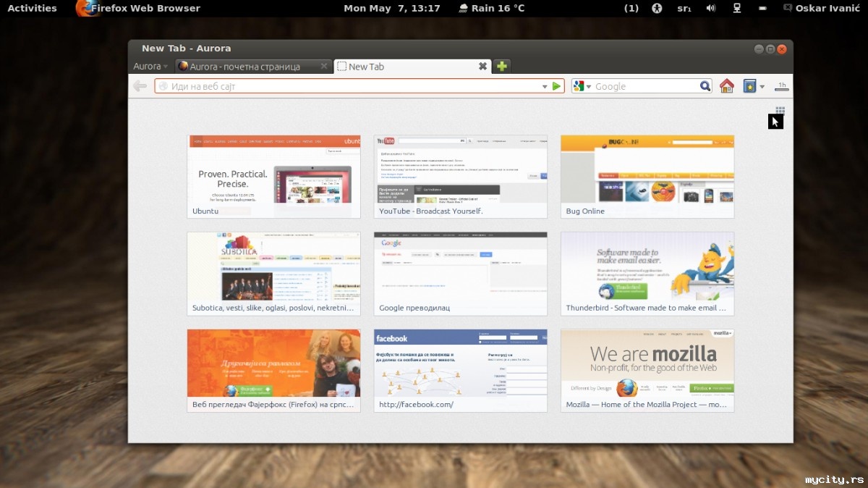Open the Aurora application menu button

point(150,66)
